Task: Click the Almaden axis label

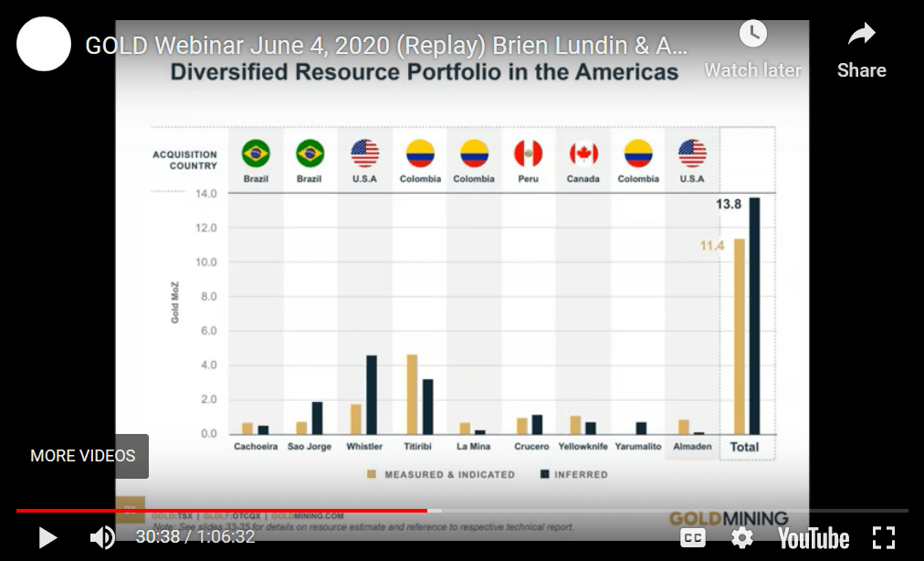Action: tap(692, 447)
